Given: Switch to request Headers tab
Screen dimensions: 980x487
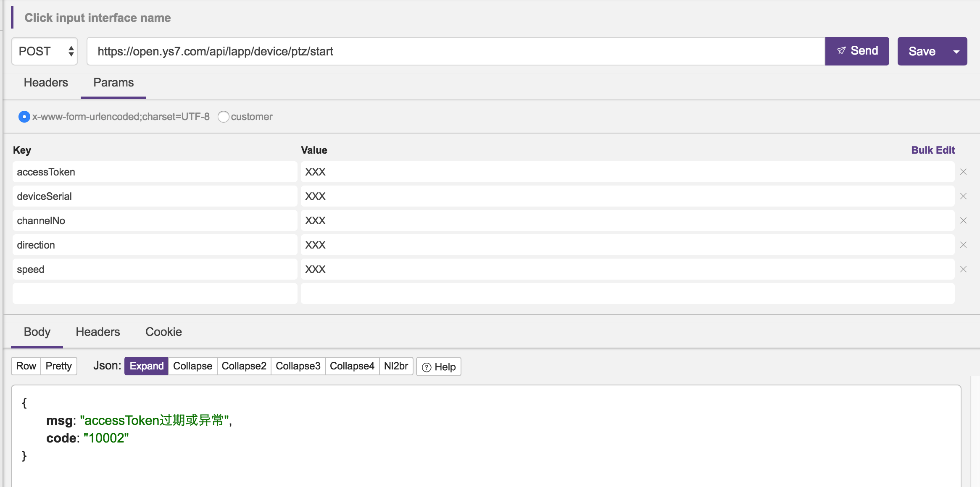Looking at the screenshot, I should (x=46, y=82).
